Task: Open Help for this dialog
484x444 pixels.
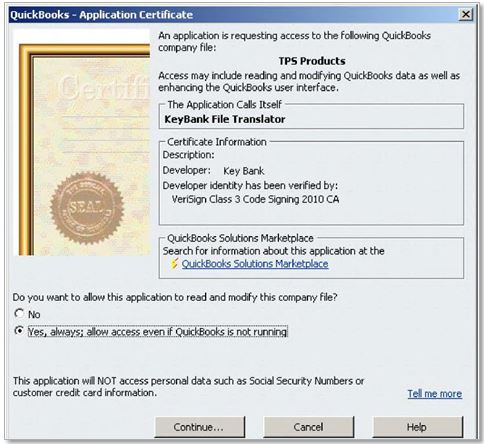Action: tap(418, 427)
